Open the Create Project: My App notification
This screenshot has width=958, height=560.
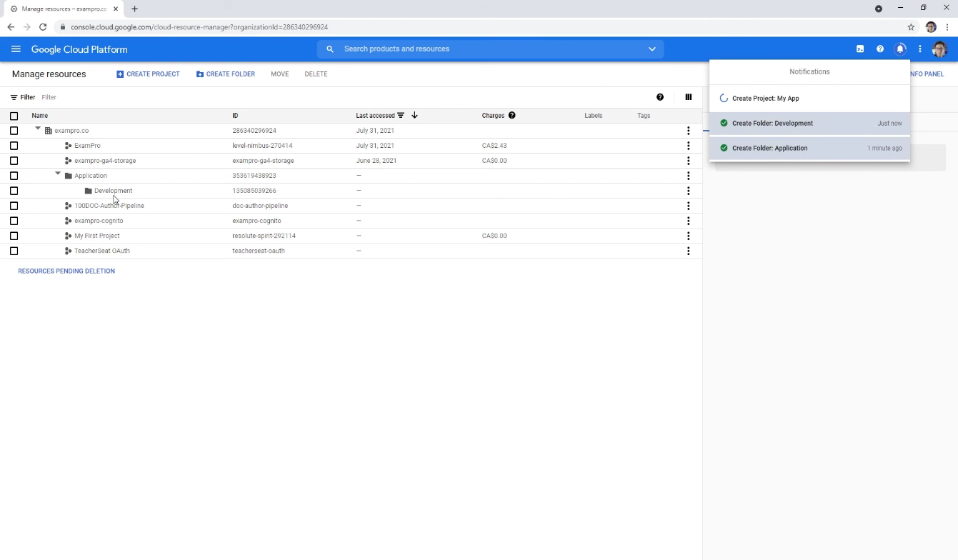click(x=809, y=99)
